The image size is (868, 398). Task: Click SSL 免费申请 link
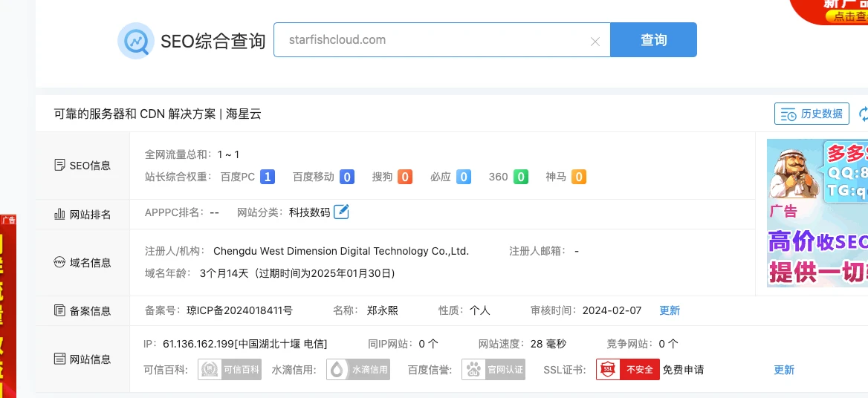pyautogui.click(x=683, y=370)
